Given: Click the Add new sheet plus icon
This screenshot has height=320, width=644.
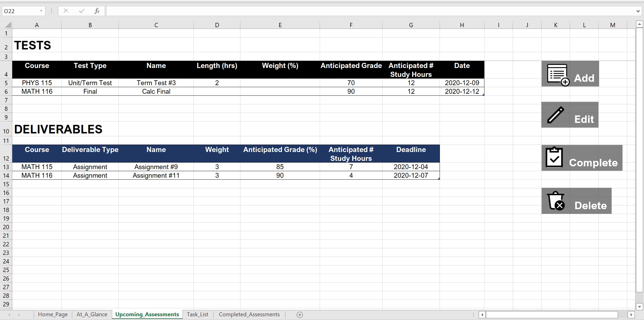Looking at the screenshot, I should (x=299, y=315).
